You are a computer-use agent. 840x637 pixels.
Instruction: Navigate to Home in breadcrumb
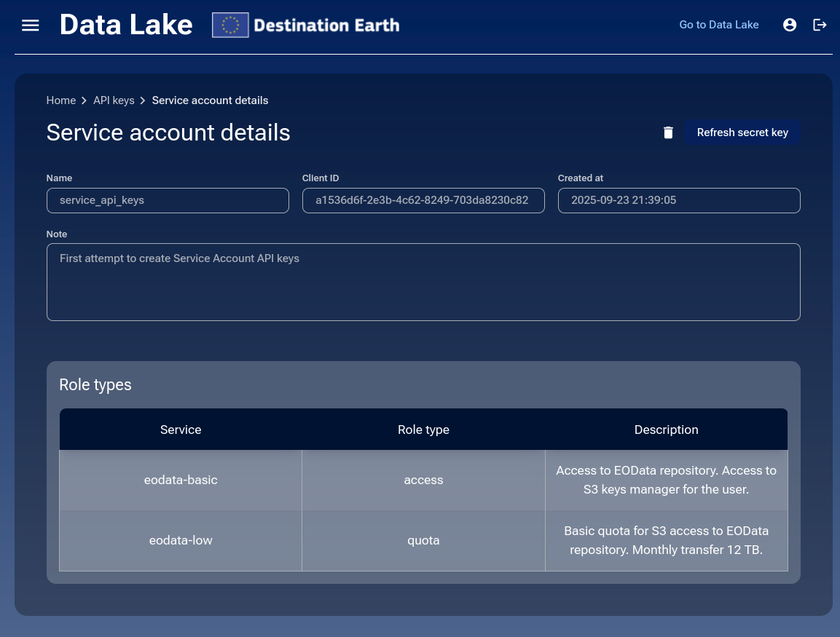[x=61, y=100]
